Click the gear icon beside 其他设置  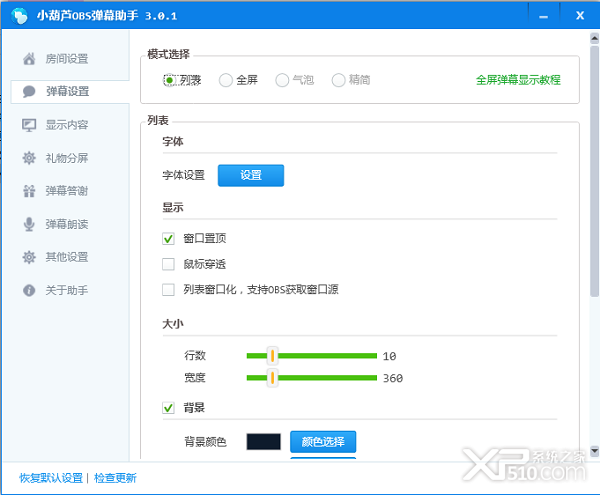[29, 257]
